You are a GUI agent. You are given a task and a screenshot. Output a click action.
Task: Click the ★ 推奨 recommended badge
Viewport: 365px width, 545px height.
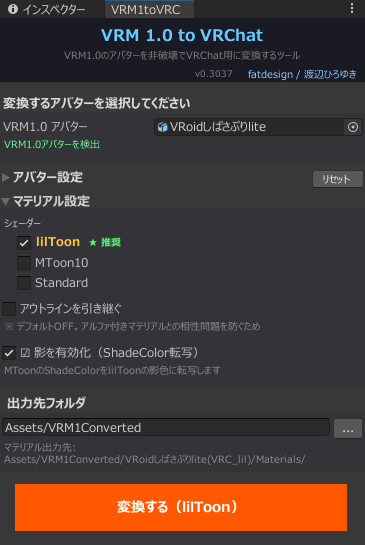(x=105, y=242)
